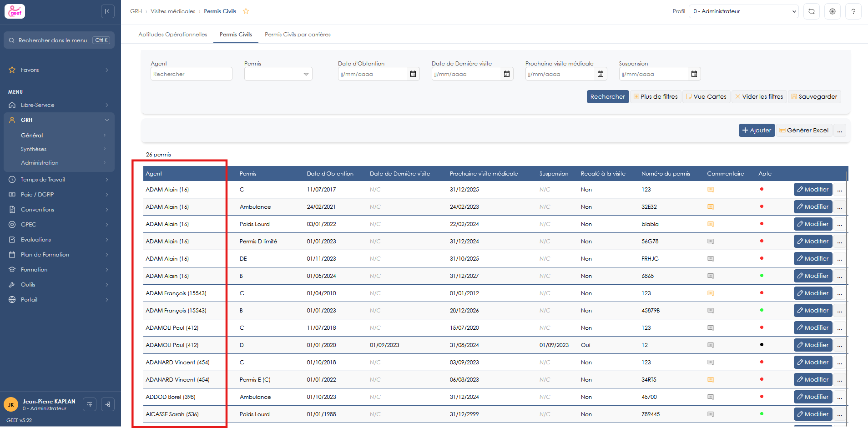Expand the Temps de Travail menu

pyautogui.click(x=59, y=180)
